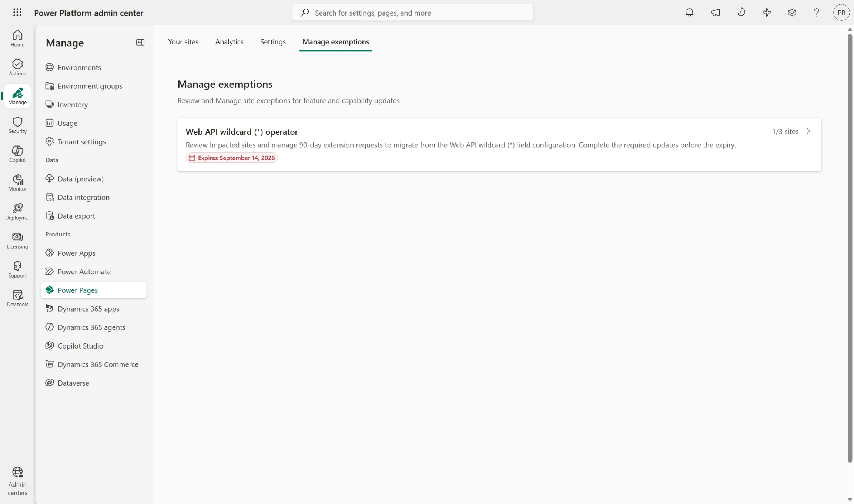The image size is (854, 504).
Task: Open Admin centers at the bottom
Action: (17, 481)
